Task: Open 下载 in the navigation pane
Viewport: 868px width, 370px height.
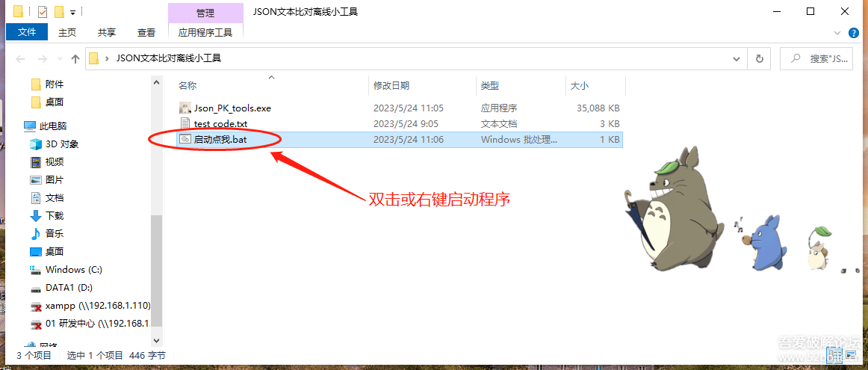Action: [55, 215]
